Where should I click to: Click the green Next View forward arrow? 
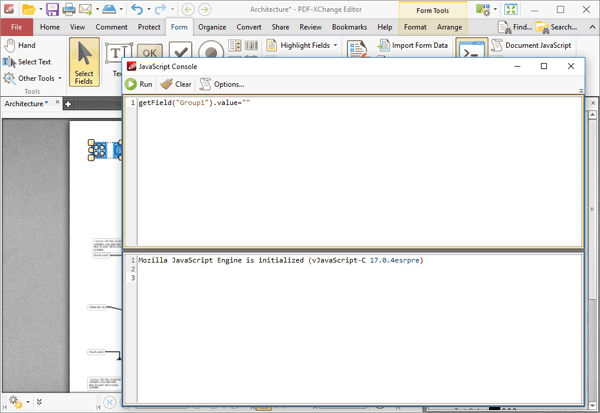[205, 9]
